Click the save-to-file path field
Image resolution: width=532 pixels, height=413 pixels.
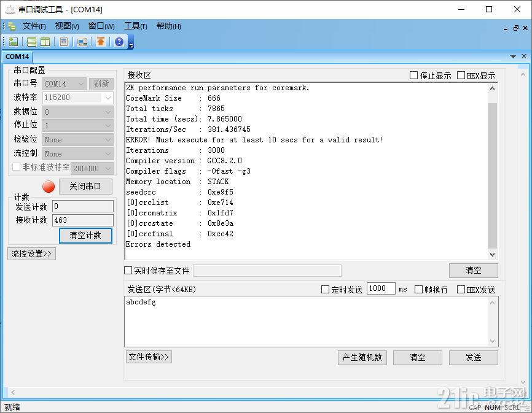(267, 271)
